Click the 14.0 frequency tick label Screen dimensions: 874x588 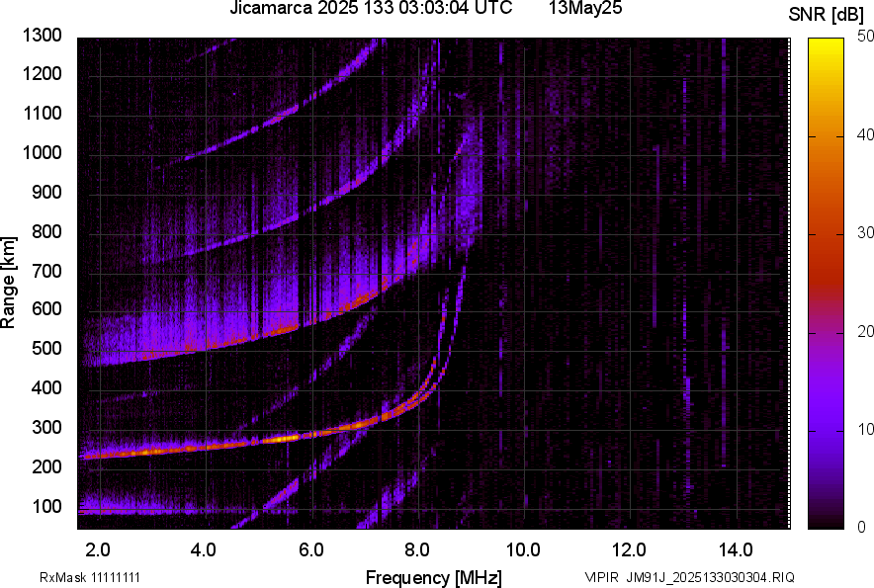click(736, 550)
